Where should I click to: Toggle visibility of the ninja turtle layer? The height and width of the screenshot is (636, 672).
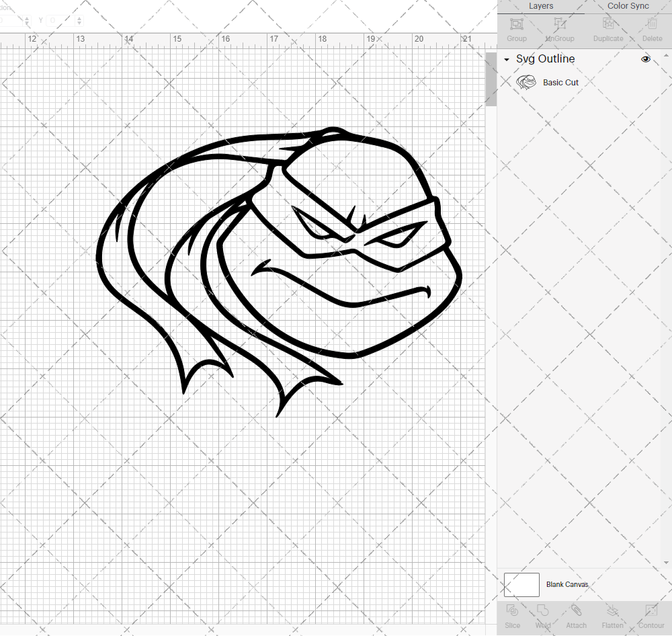pyautogui.click(x=646, y=59)
